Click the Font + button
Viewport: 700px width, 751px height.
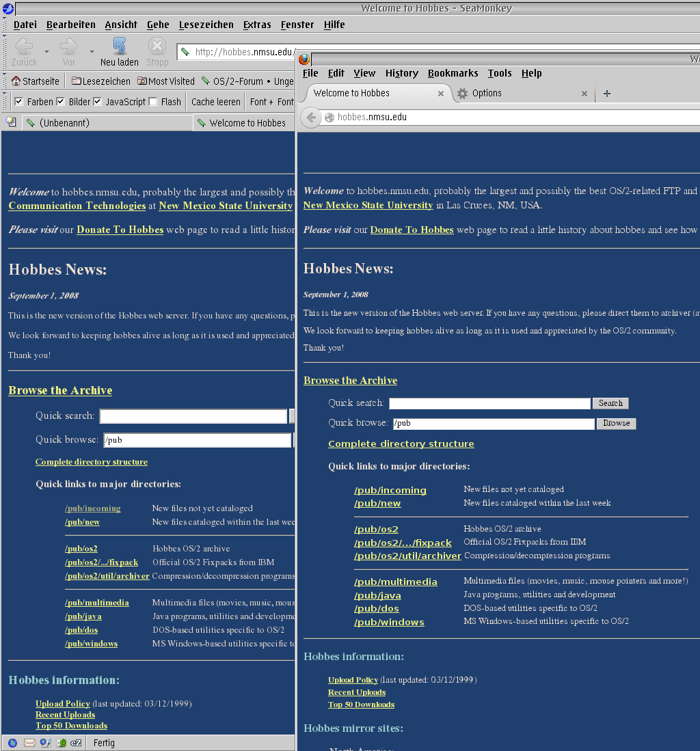point(261,102)
